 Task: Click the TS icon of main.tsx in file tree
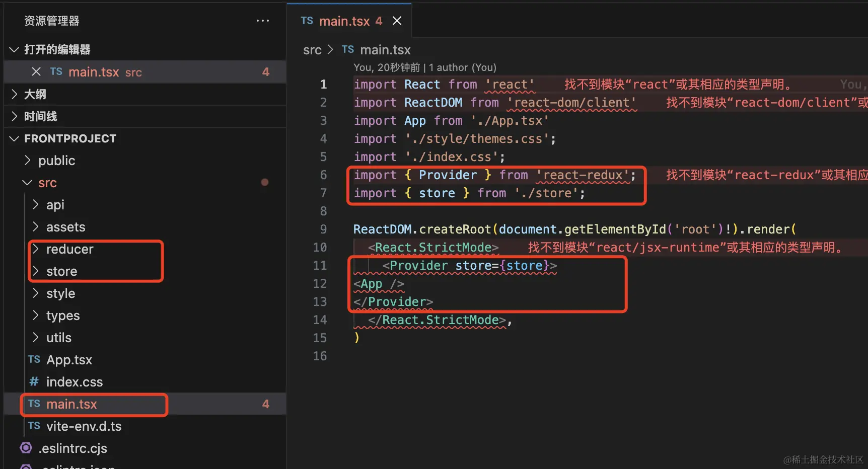pyautogui.click(x=34, y=404)
